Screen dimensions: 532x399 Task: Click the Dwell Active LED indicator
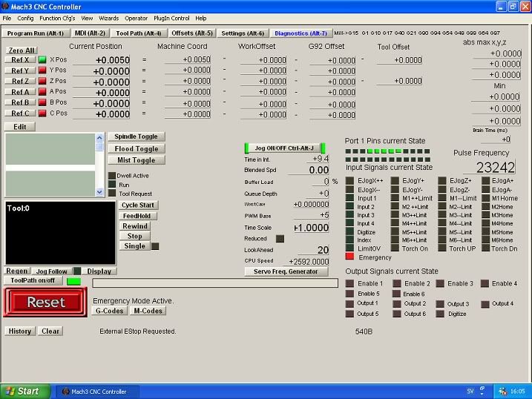pos(112,176)
